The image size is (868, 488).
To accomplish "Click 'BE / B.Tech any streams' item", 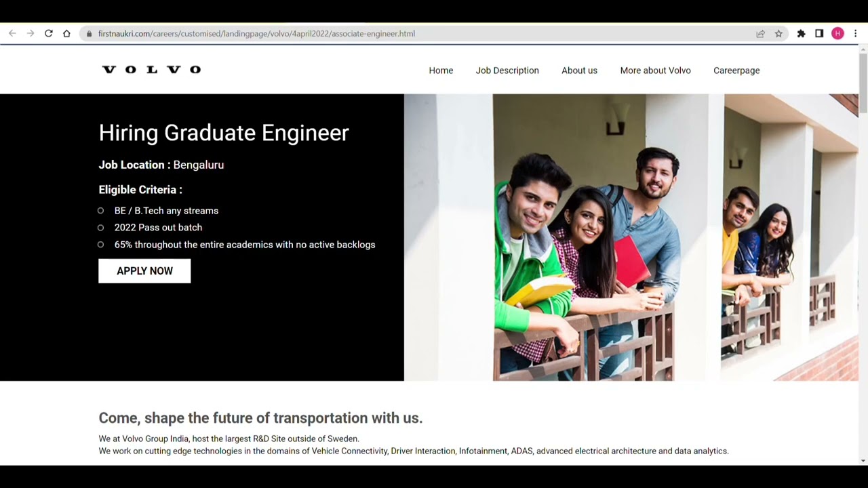I will coord(166,211).
